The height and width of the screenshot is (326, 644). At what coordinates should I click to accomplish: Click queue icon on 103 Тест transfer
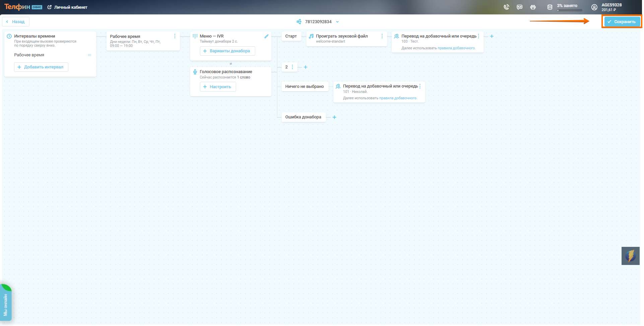pyautogui.click(x=397, y=36)
